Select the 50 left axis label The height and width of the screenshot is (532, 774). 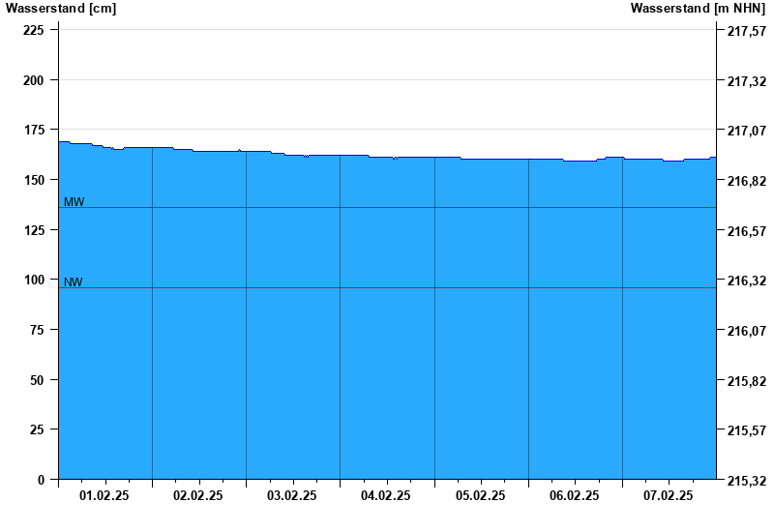coord(37,380)
